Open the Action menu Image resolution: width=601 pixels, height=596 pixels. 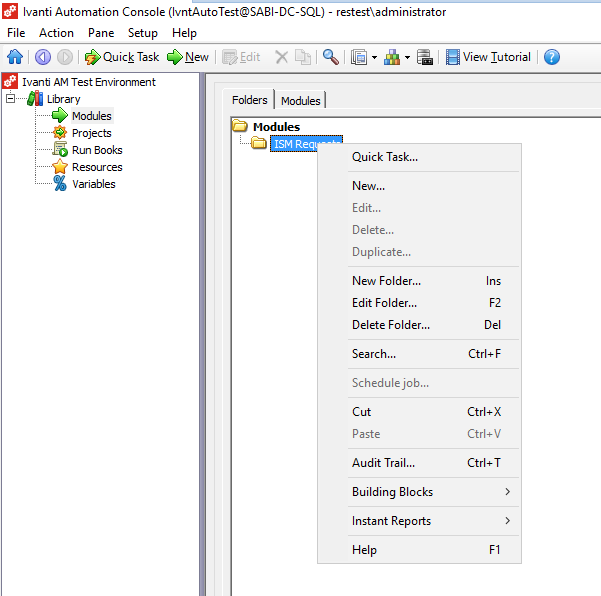[x=56, y=33]
